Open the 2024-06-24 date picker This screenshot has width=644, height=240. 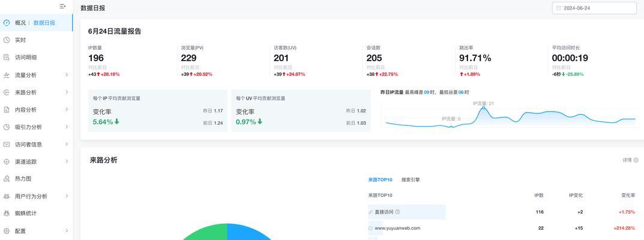coord(594,8)
